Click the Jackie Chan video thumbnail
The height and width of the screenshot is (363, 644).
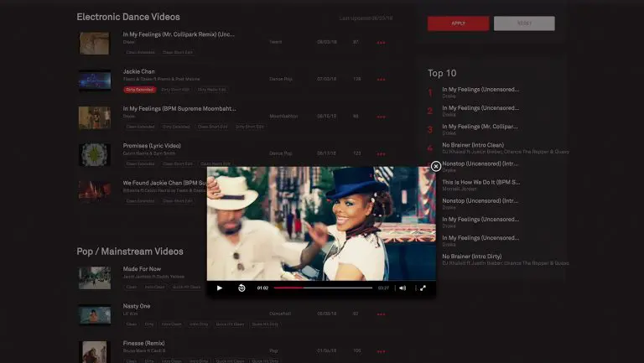[95, 80]
